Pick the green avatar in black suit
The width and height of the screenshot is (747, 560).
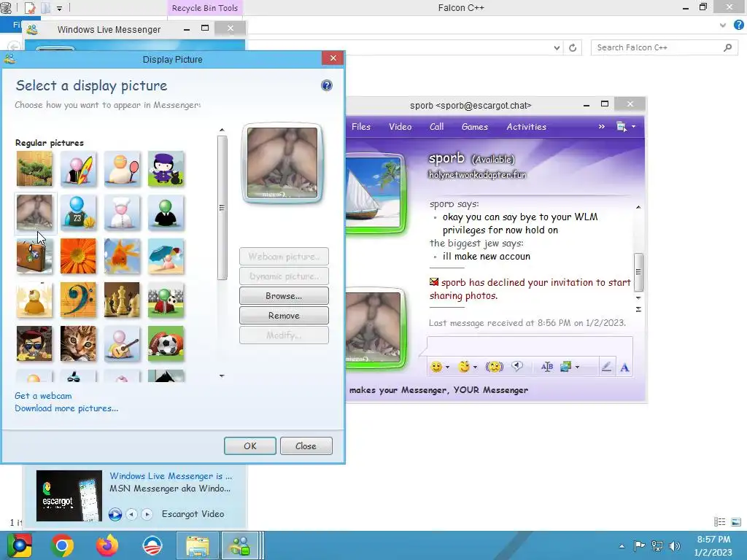166,212
